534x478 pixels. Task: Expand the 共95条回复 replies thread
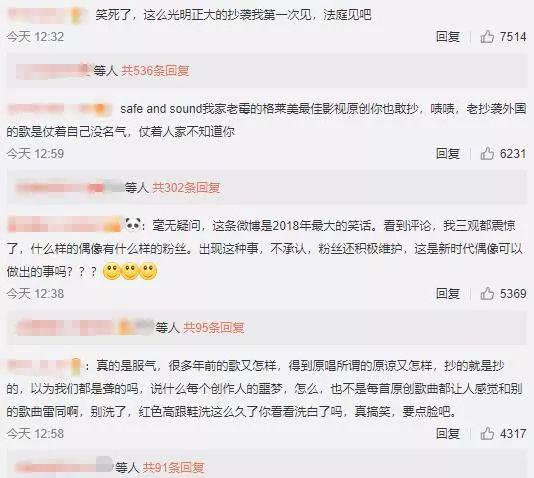[214, 328]
